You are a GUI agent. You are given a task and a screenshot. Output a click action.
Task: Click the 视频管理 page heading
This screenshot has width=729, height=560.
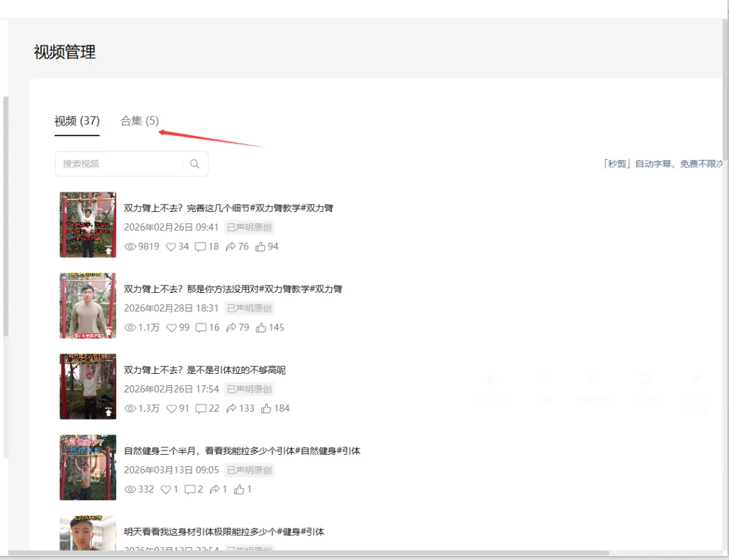(65, 51)
